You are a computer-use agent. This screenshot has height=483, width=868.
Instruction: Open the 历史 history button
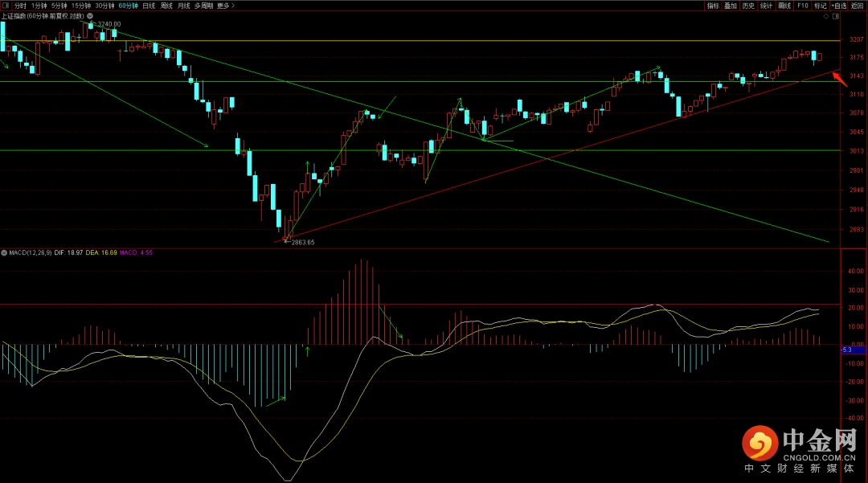point(748,6)
